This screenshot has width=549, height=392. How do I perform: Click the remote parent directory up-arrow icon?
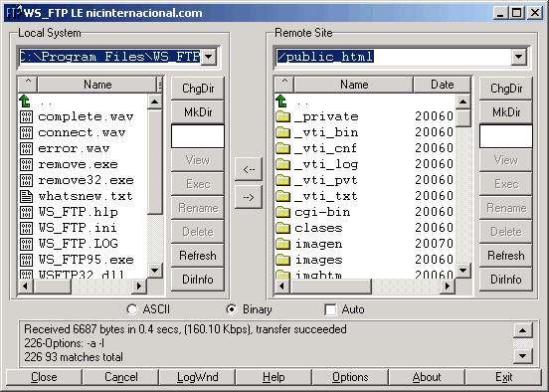(281, 100)
